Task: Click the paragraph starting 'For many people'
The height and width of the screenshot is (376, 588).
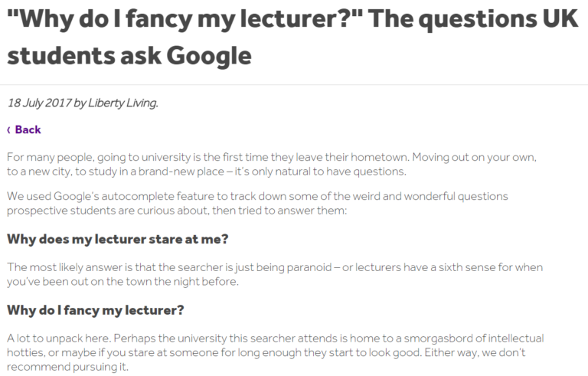Action: [x=272, y=164]
